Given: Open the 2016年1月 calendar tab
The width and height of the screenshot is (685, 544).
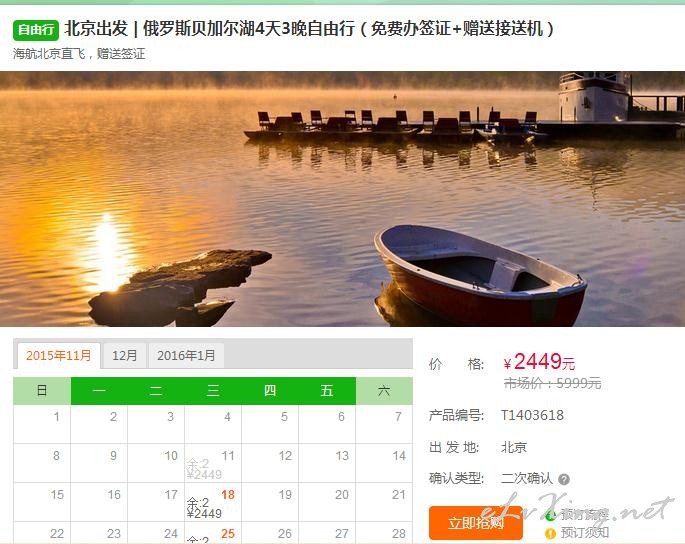Looking at the screenshot, I should pyautogui.click(x=186, y=356).
